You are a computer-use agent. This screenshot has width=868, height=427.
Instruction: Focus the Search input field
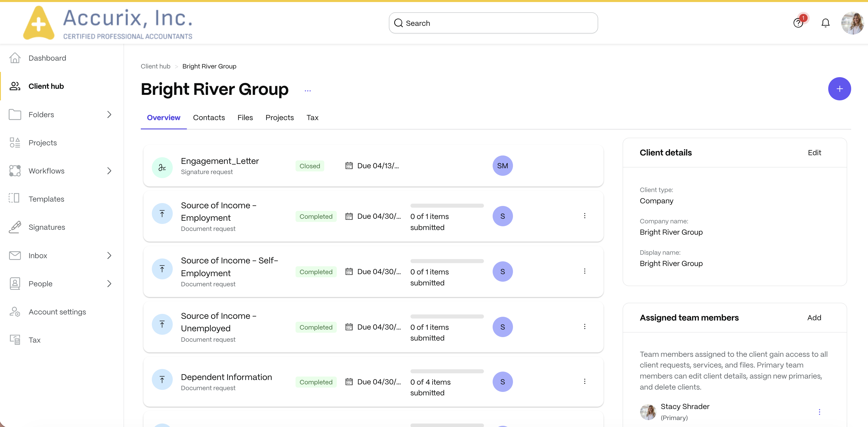point(493,23)
